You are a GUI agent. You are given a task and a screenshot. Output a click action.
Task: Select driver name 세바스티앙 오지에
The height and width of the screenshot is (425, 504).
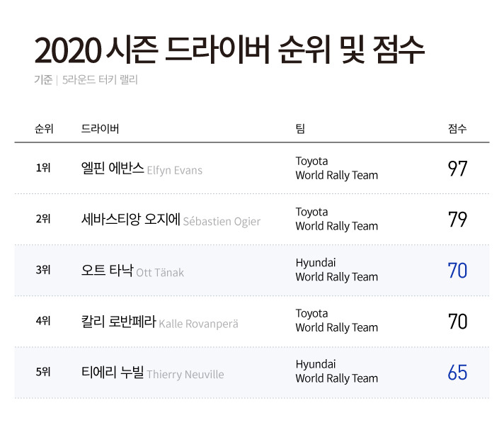131,220
